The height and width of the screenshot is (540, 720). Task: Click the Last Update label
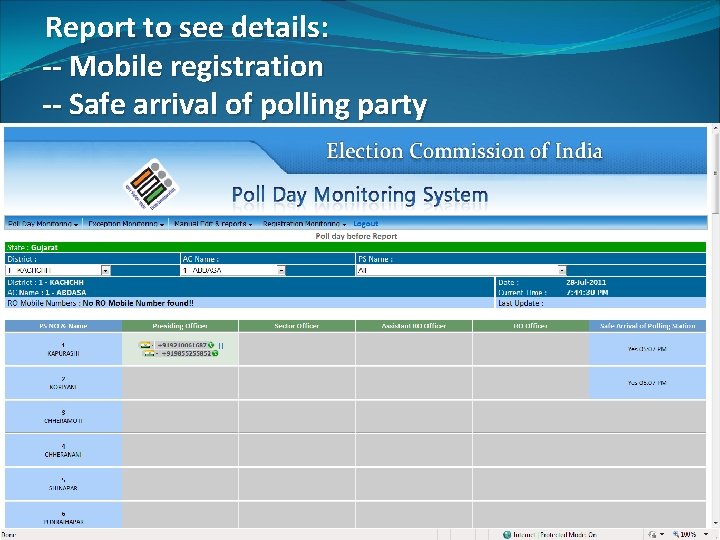[x=521, y=303]
